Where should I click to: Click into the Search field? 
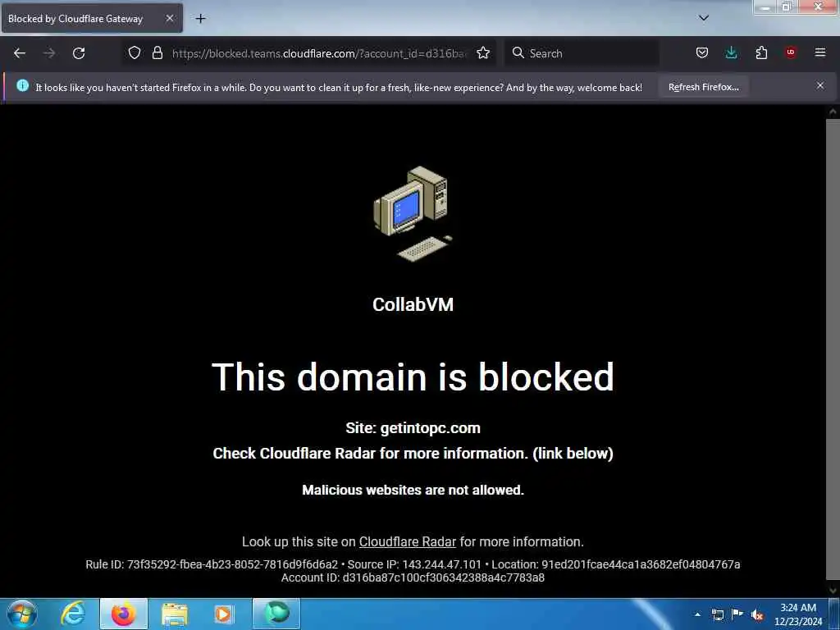point(582,53)
